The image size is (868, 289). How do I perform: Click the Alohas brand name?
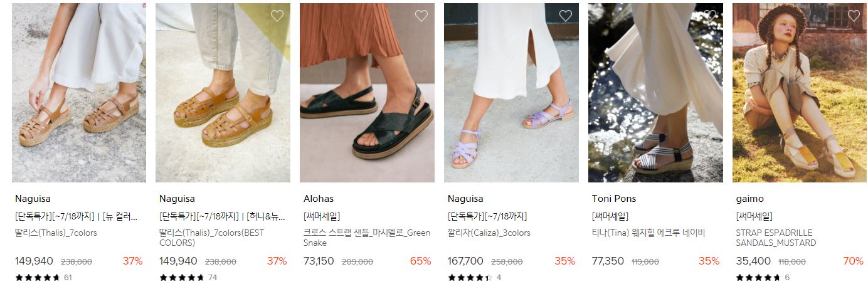point(319,199)
